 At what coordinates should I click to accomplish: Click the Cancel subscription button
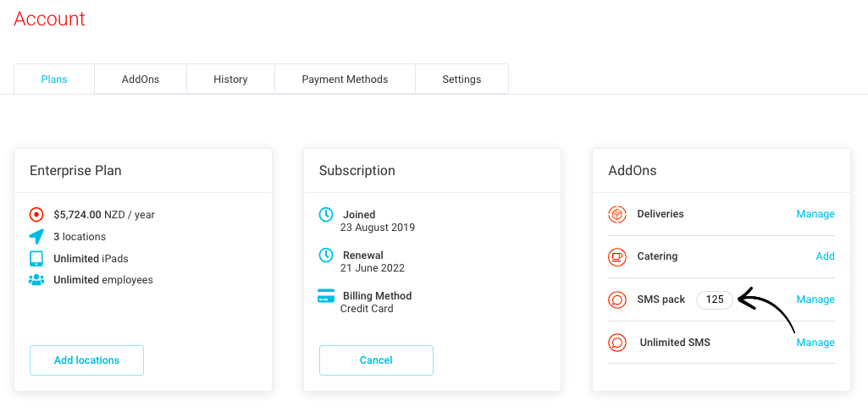376,360
